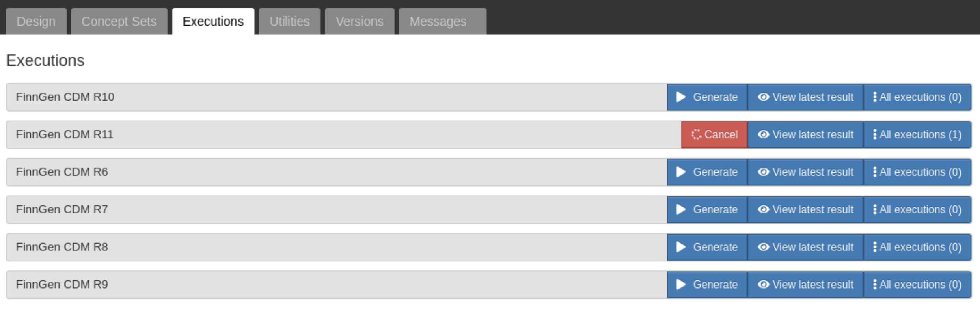Expand All executions (0) for R7
This screenshot has width=980, height=319.
coord(917,209)
